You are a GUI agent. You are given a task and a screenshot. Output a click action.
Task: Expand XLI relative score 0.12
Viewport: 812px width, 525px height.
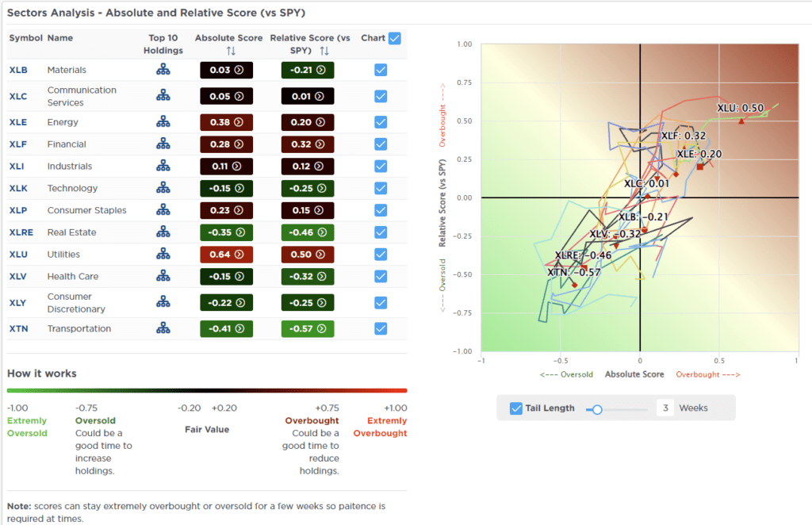(x=308, y=167)
